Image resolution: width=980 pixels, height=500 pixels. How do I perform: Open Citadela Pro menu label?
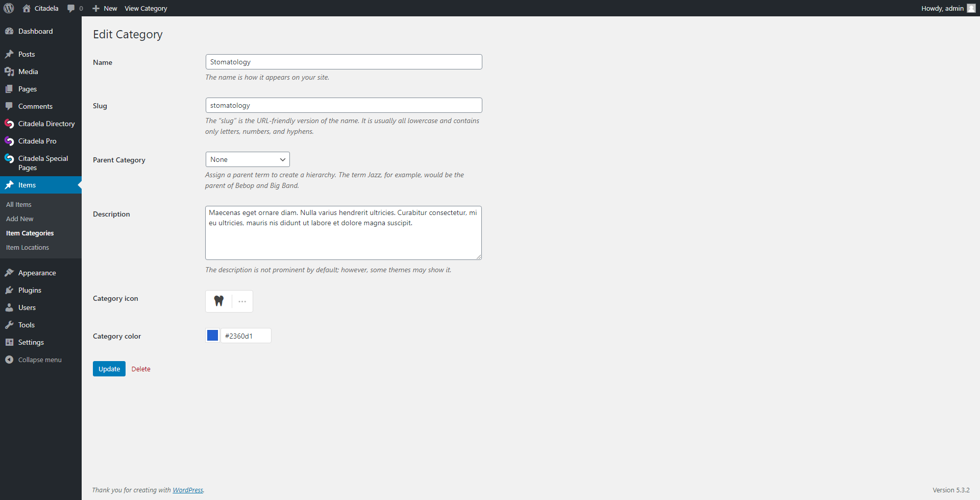37,141
